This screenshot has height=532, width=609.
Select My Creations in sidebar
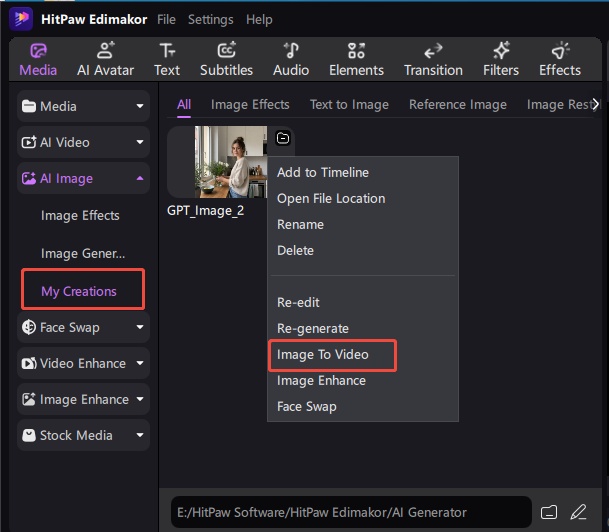pyautogui.click(x=79, y=291)
